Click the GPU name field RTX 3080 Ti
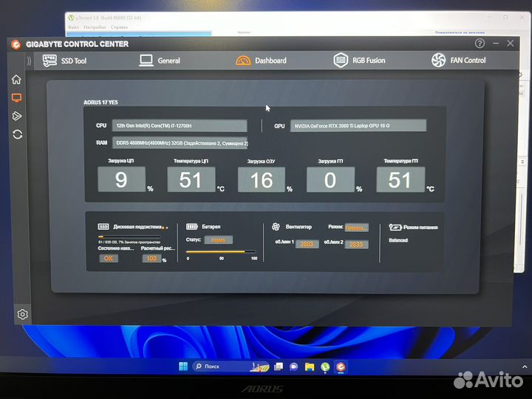 [358, 126]
